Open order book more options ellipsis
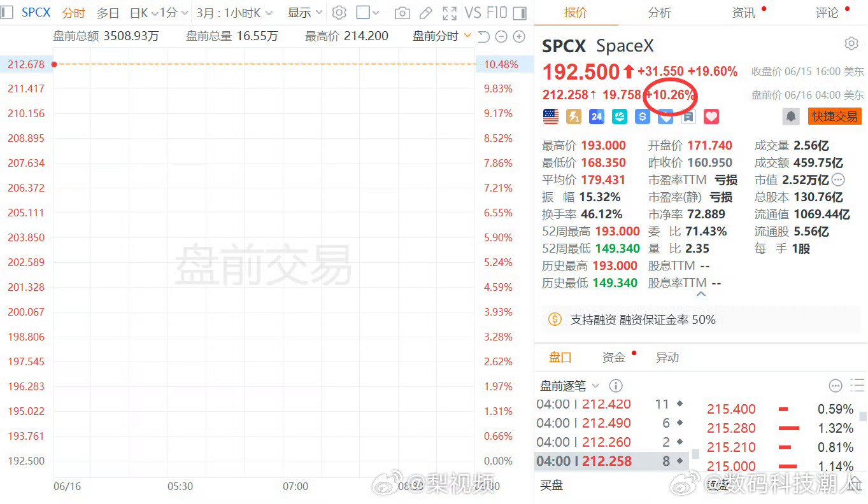This screenshot has width=868, height=504. (836, 386)
